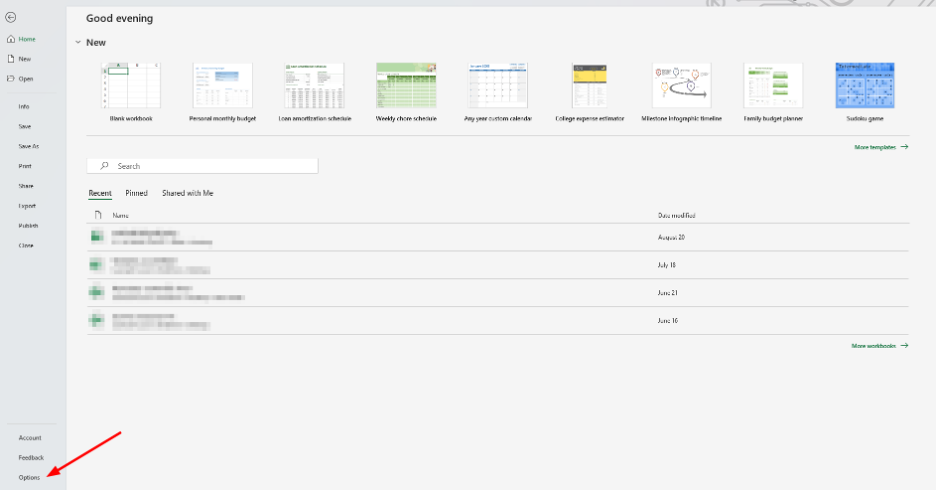This screenshot has width=936, height=490.
Task: Click the Home icon in sidebar
Action: [x=10, y=39]
